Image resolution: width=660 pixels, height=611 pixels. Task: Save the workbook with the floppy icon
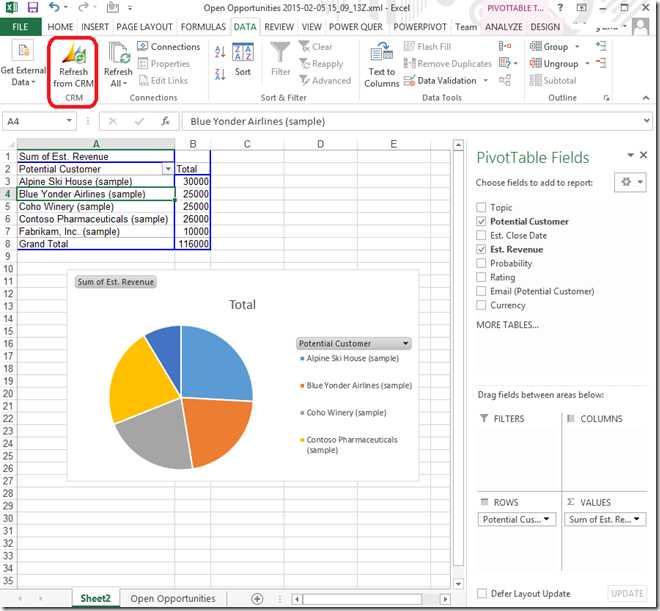[x=32, y=7]
